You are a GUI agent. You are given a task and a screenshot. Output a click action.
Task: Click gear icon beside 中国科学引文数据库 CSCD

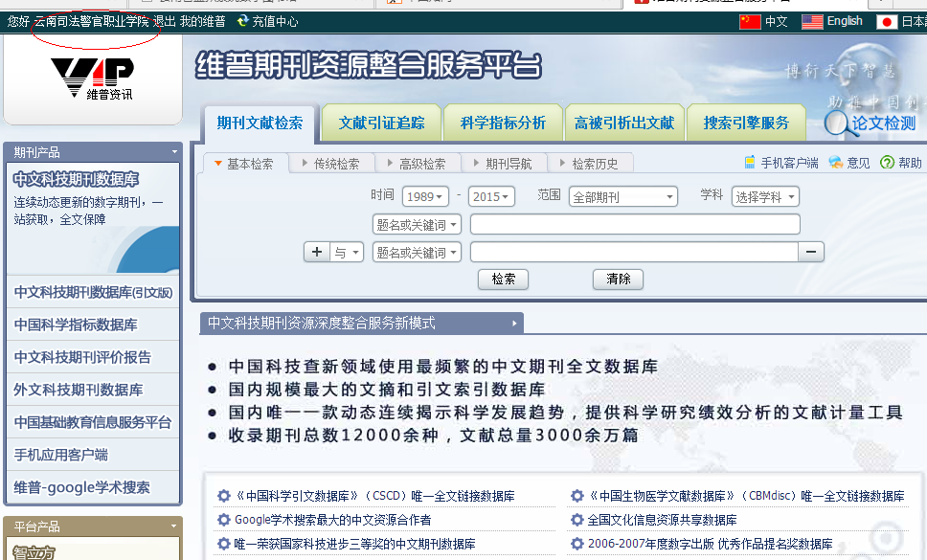click(223, 496)
